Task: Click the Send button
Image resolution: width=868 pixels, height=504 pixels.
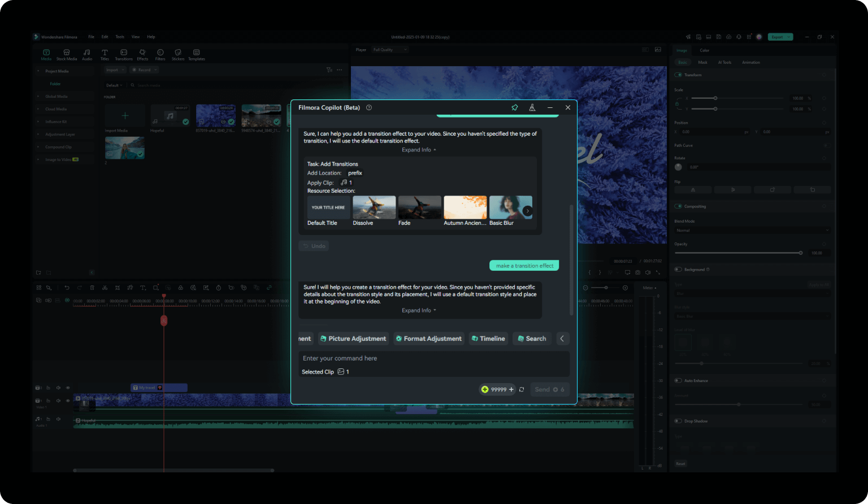Action: tap(549, 389)
